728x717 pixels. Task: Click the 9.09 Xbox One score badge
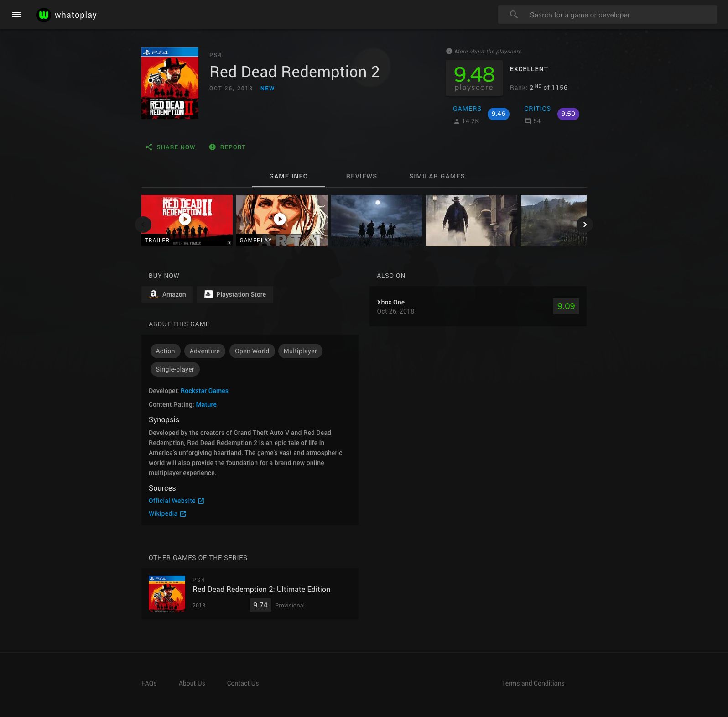click(x=566, y=306)
